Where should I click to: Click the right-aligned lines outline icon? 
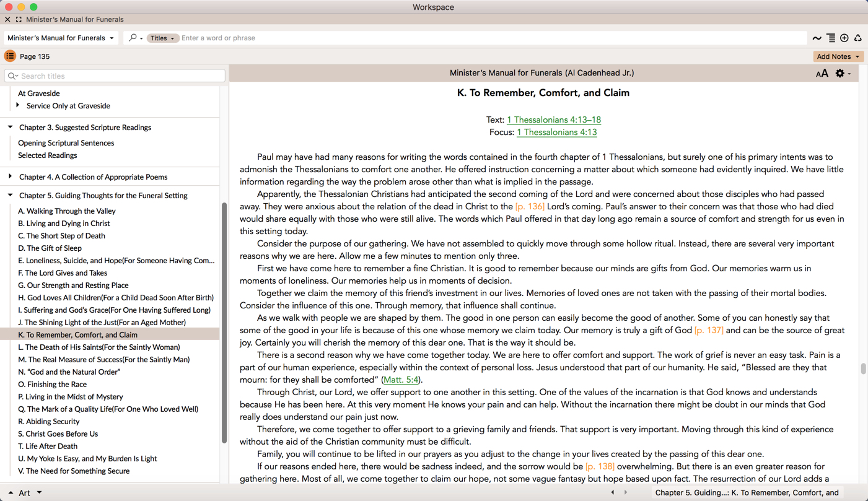coord(831,38)
